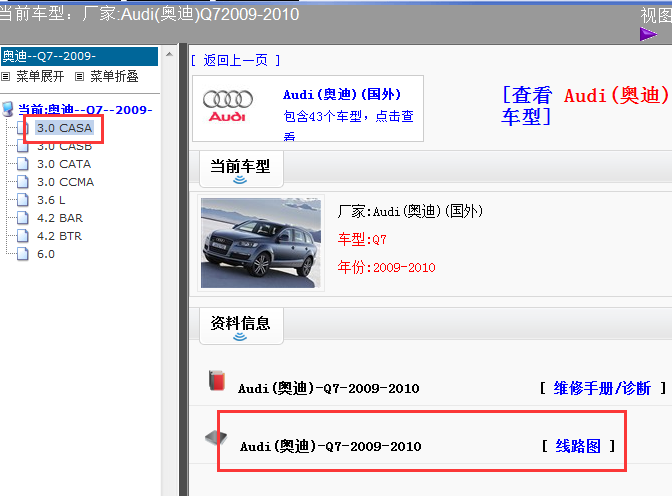
Task: Open the 线路图 wiring diagram link
Action: tap(578, 446)
